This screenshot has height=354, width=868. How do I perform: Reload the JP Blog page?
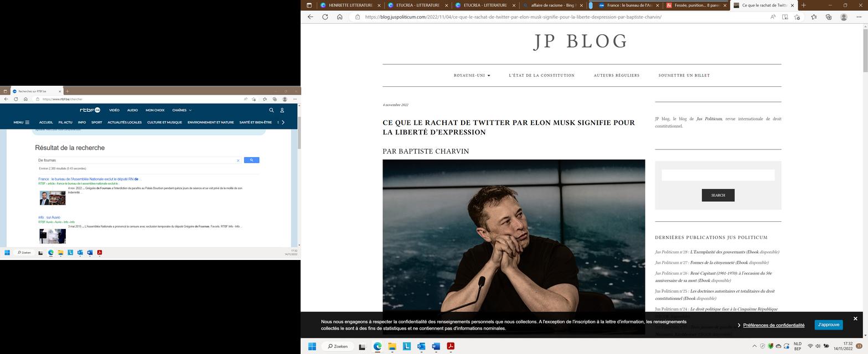click(325, 17)
